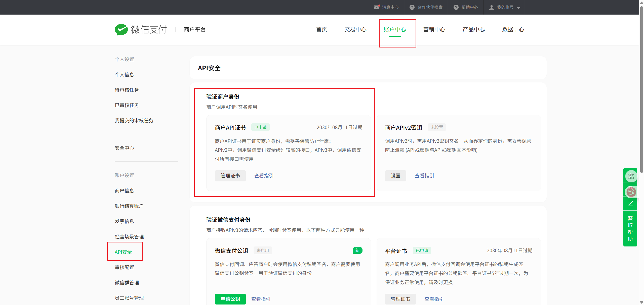Open 安全中心 in the left sidebar
The height and width of the screenshot is (305, 644).
(x=124, y=148)
